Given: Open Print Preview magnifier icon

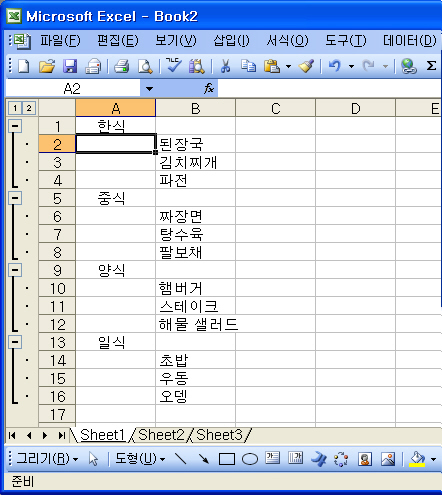Looking at the screenshot, I should (145, 66).
